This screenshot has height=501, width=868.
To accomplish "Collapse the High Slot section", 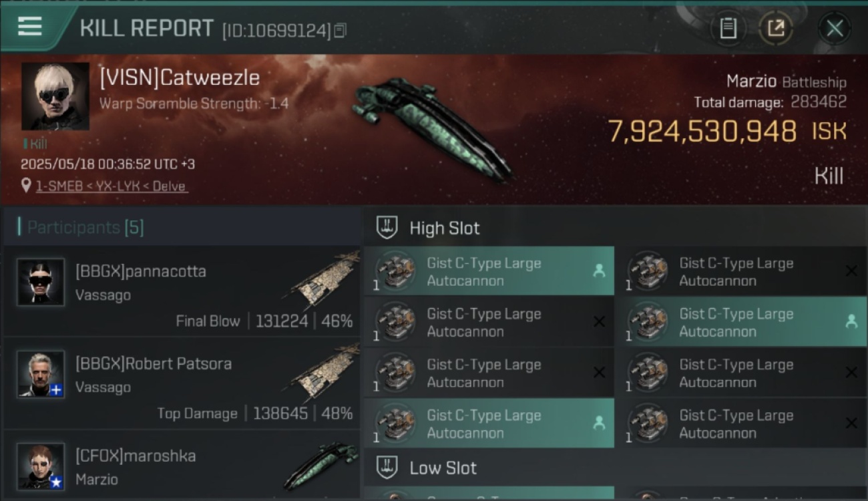I will click(x=427, y=228).
